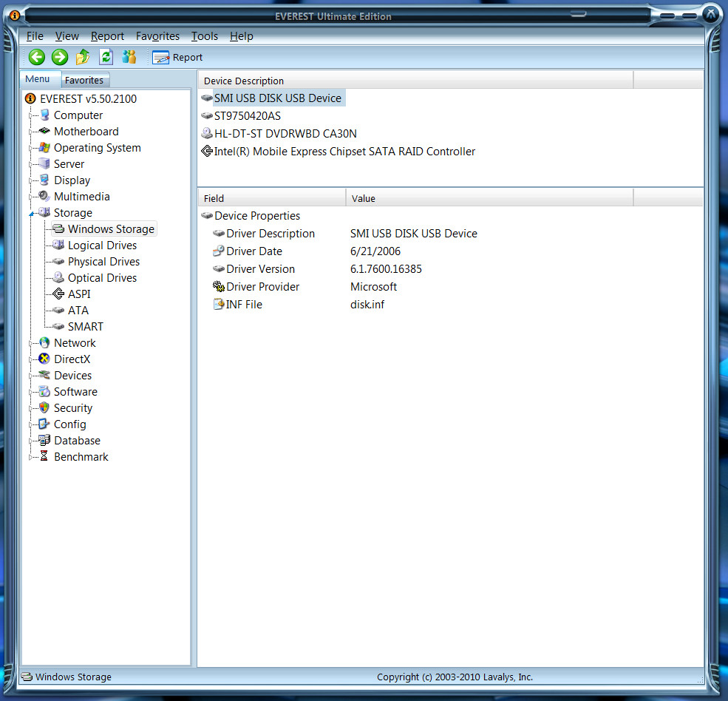Switch to the Favorites tab
728x701 pixels.
tap(84, 80)
